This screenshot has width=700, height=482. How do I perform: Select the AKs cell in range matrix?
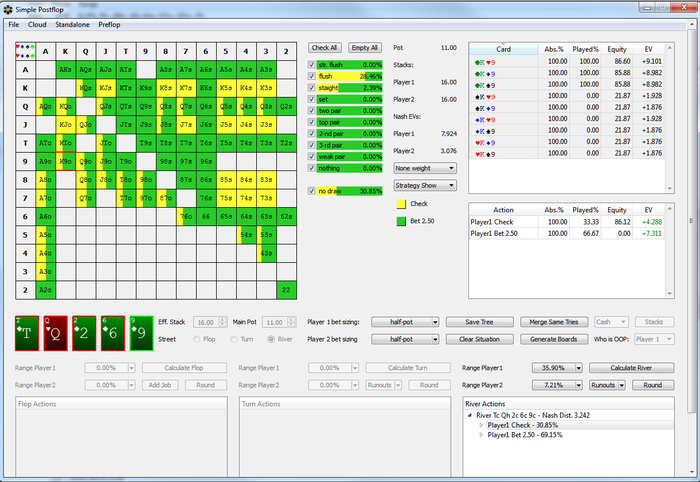click(x=66, y=70)
